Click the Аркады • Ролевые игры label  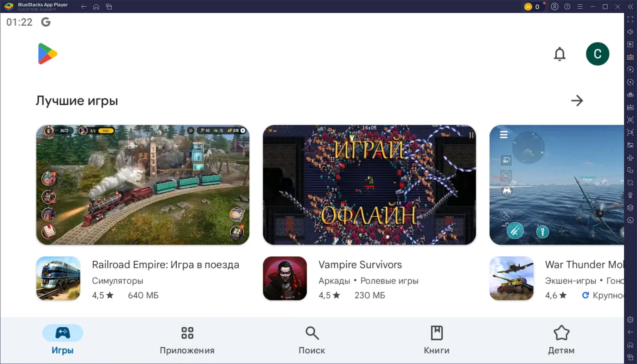(368, 281)
